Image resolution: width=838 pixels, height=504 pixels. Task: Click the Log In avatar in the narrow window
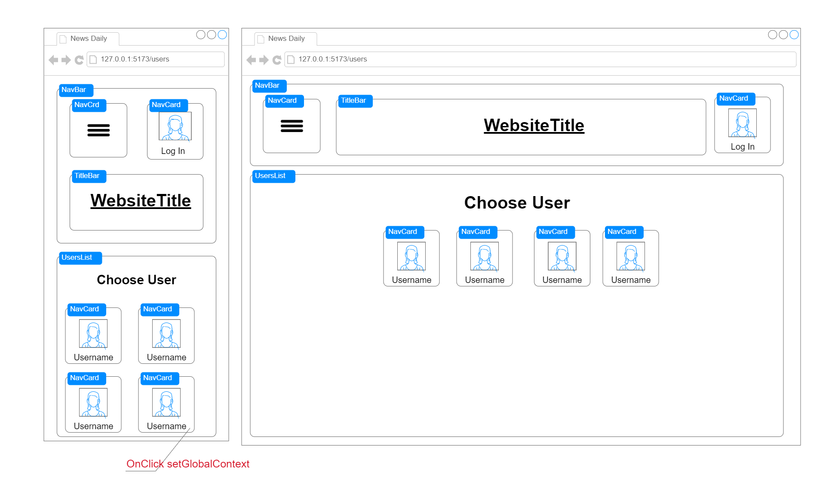[x=175, y=126]
